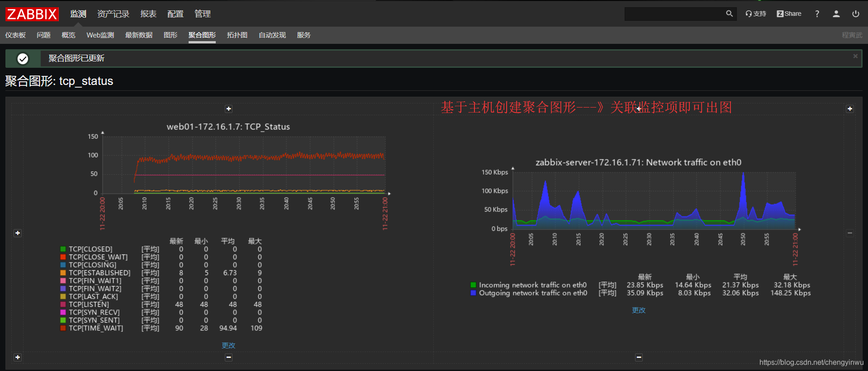868x371 pixels.
Task: Click the ZABBIX logo
Action: [32, 14]
